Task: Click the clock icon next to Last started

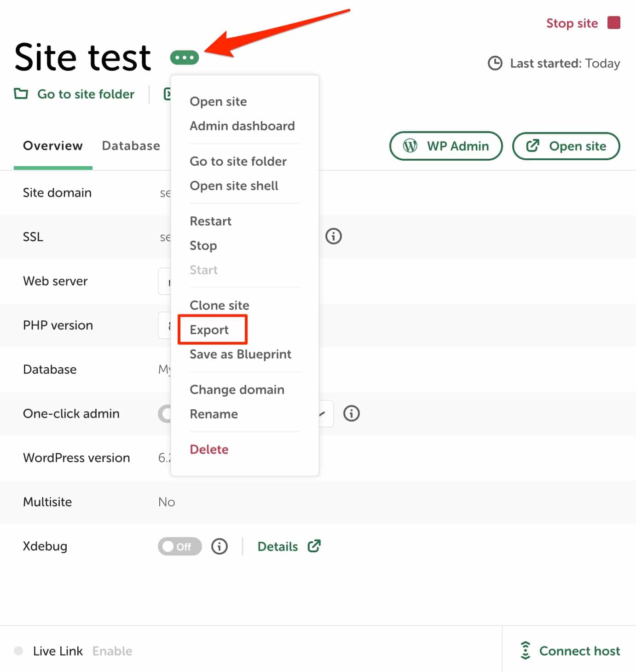Action: coord(495,63)
